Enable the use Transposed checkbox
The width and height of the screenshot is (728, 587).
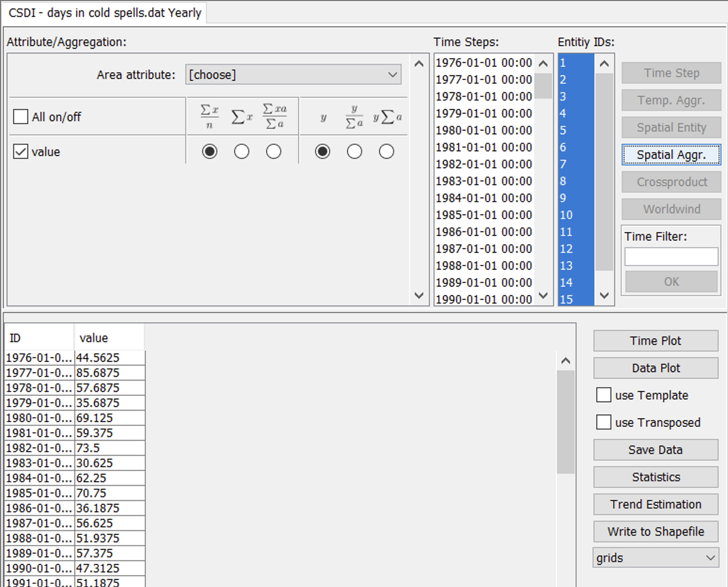(604, 422)
